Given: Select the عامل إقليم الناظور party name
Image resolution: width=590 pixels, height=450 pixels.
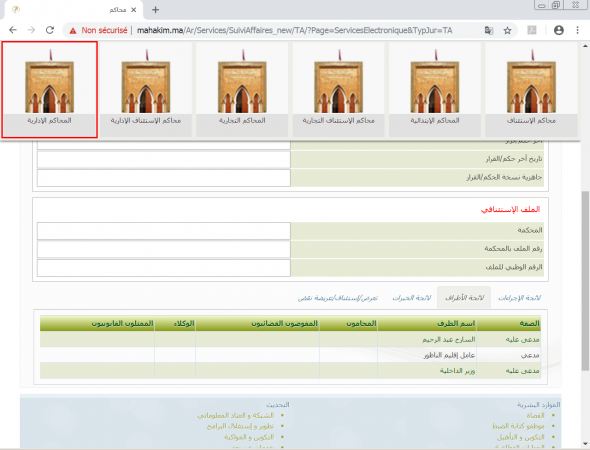Looking at the screenshot, I should pos(449,355).
